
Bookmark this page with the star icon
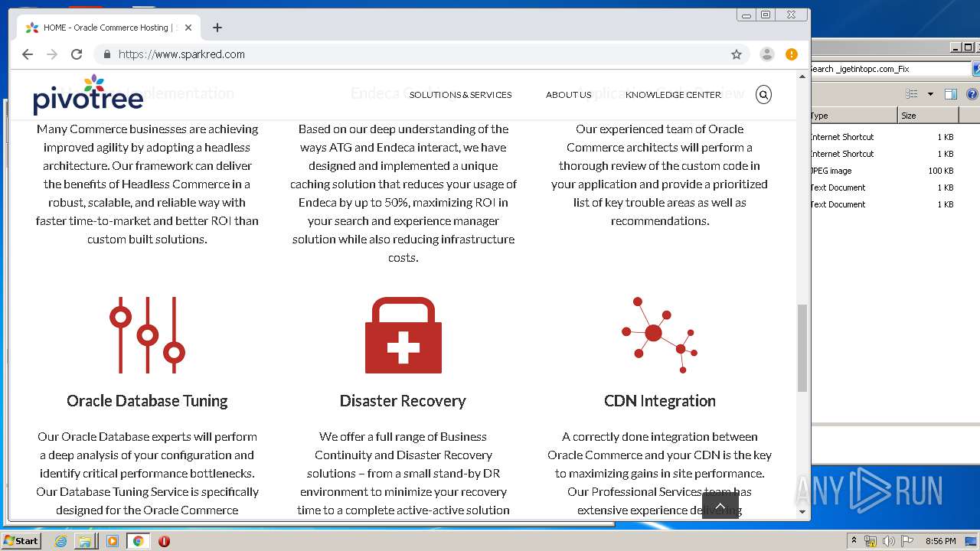737,54
